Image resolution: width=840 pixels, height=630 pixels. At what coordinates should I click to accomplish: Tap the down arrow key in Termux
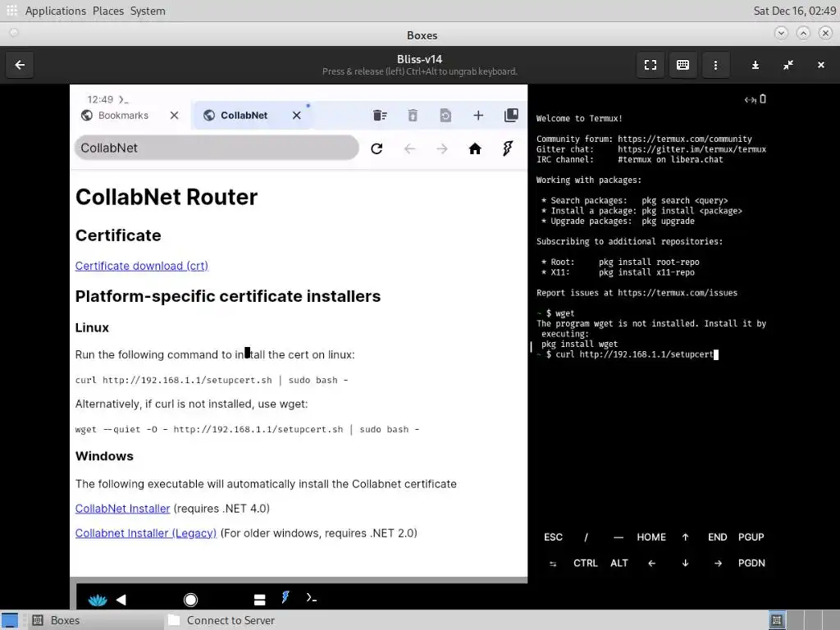coord(685,564)
